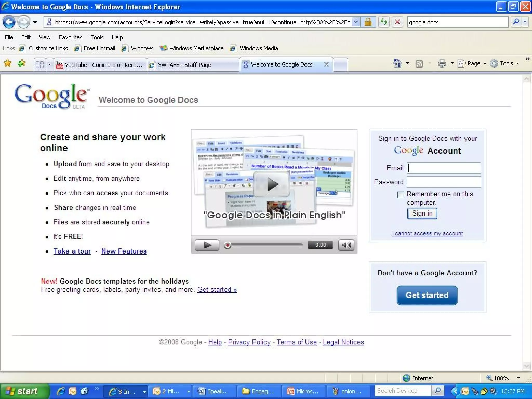Open Free Hotmail link in Links bar
Screen dimensions: 532x399
coord(95,48)
